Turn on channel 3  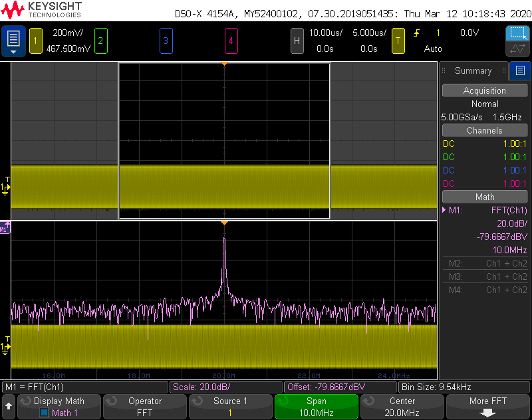coord(166,41)
